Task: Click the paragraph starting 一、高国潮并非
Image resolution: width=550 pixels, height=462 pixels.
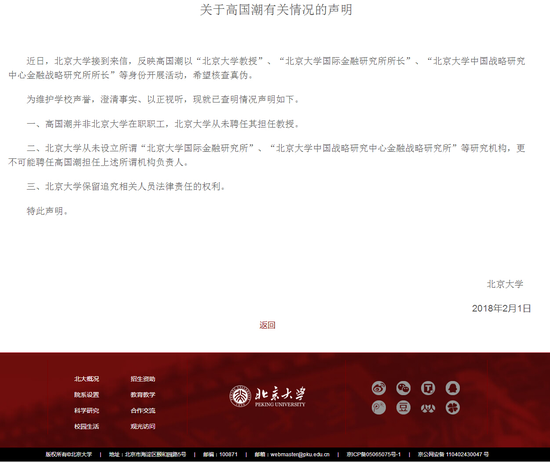Action: (x=163, y=124)
